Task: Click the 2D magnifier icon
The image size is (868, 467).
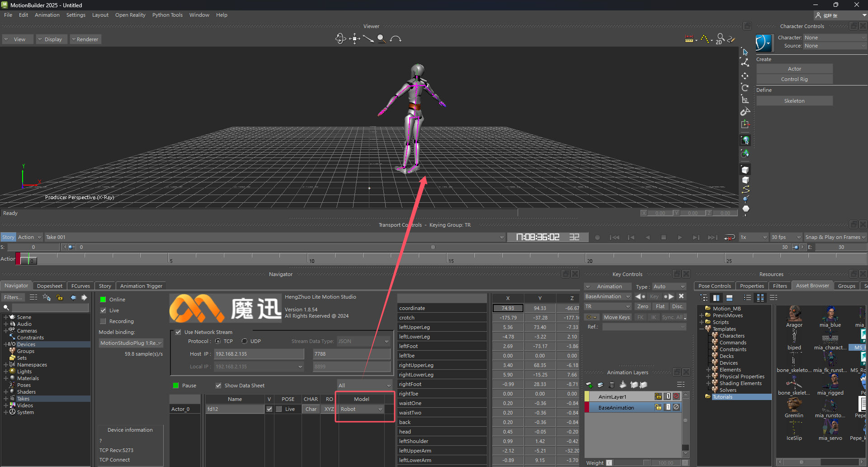Action: 720,39
